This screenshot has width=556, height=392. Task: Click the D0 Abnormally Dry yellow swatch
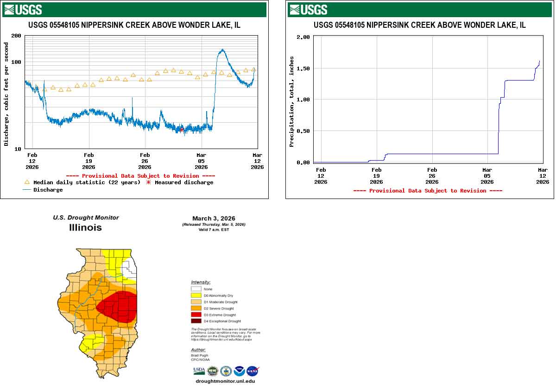point(196,295)
